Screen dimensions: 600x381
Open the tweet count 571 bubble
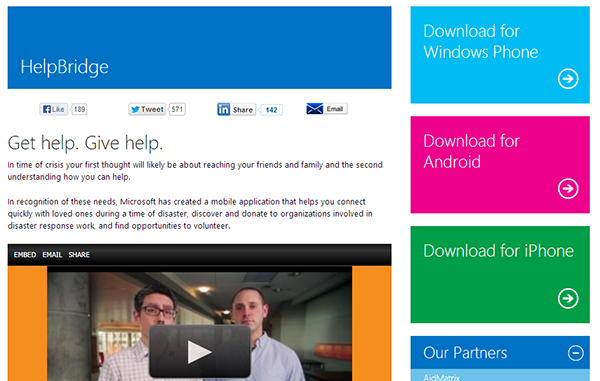point(177,109)
